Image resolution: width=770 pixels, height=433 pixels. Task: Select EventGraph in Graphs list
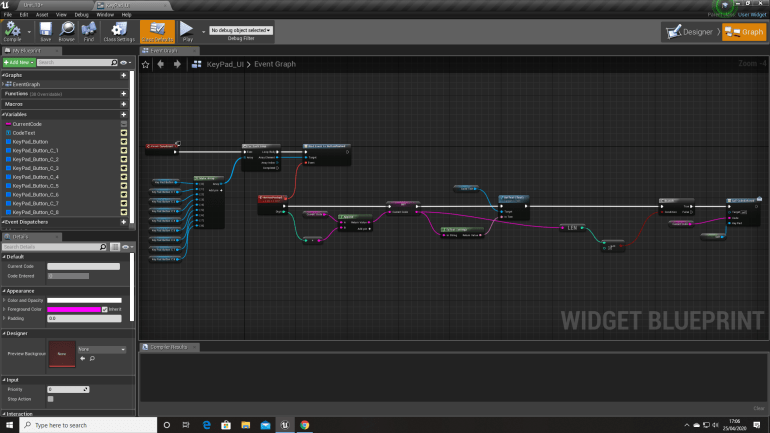tap(26, 84)
